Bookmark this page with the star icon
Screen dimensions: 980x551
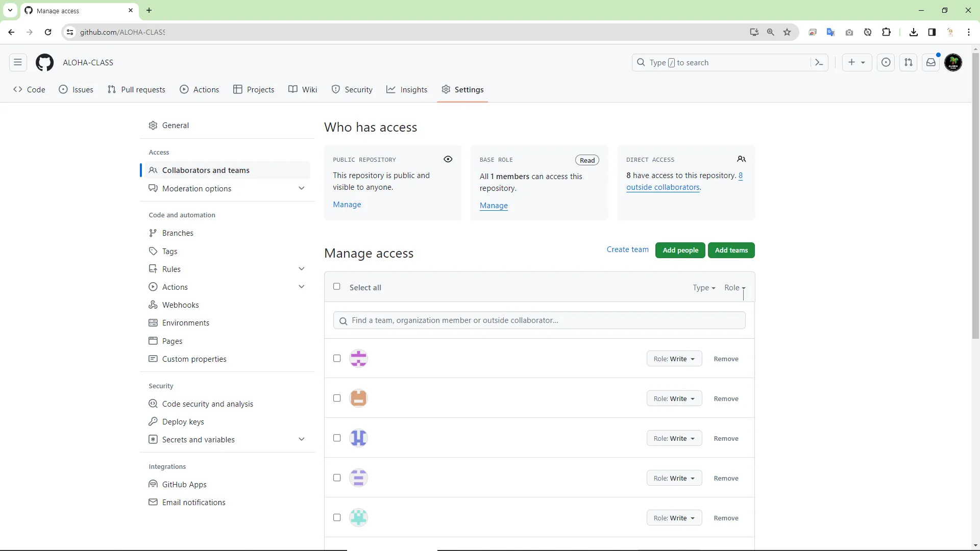point(787,32)
